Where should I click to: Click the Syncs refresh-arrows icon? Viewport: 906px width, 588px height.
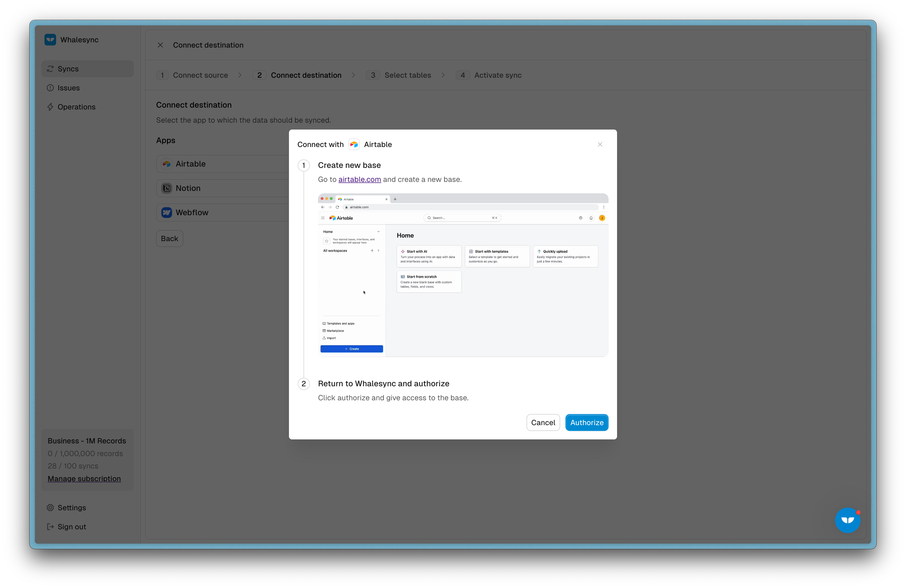pos(50,69)
